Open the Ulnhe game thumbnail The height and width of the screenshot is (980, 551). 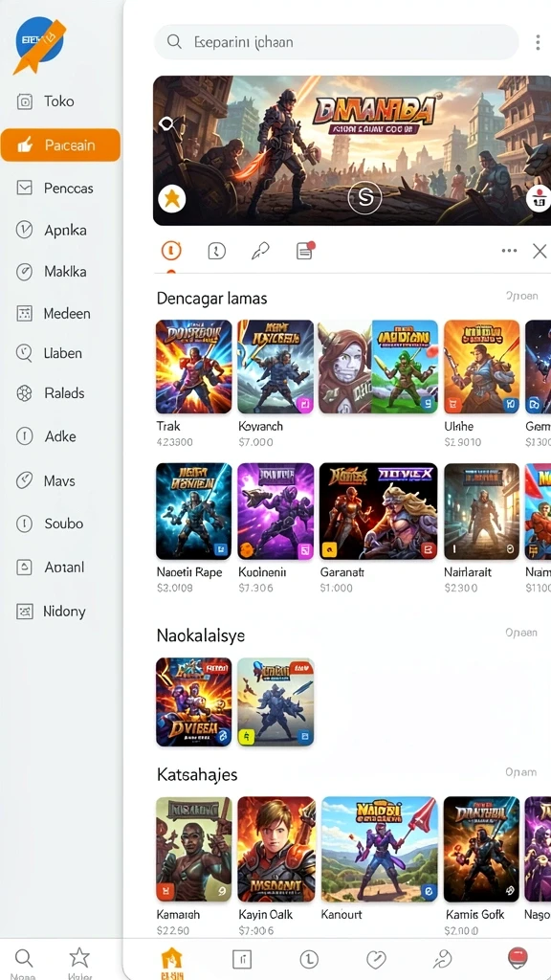click(482, 367)
